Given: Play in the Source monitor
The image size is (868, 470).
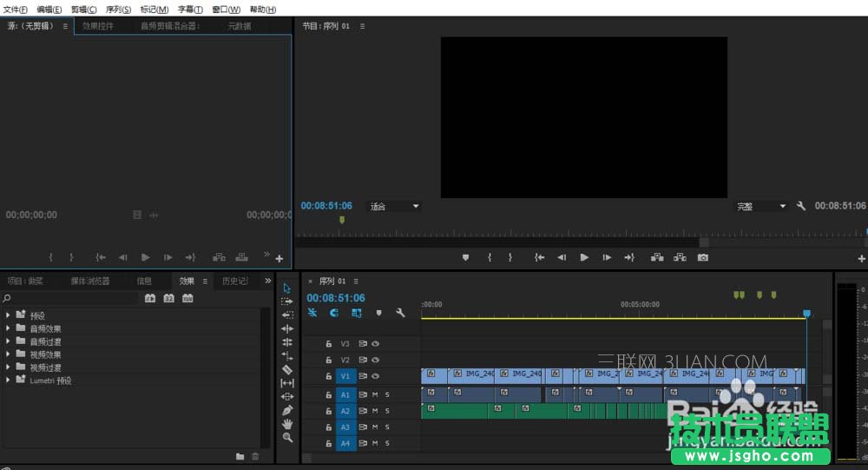Looking at the screenshot, I should (x=145, y=257).
